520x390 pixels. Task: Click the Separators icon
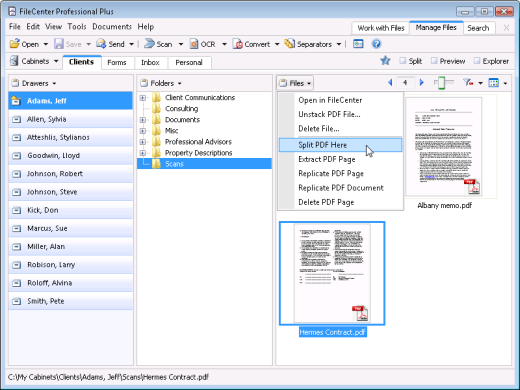click(289, 44)
